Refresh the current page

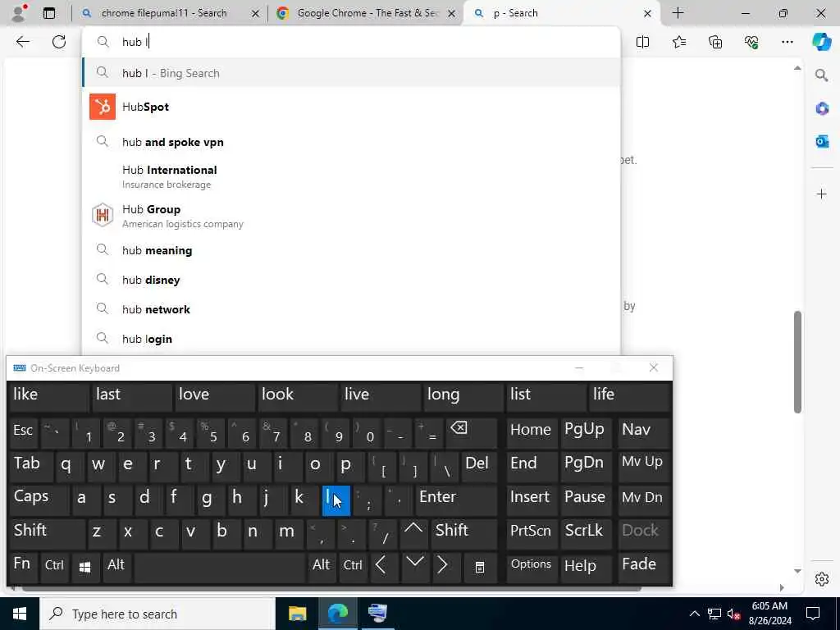pyautogui.click(x=59, y=42)
